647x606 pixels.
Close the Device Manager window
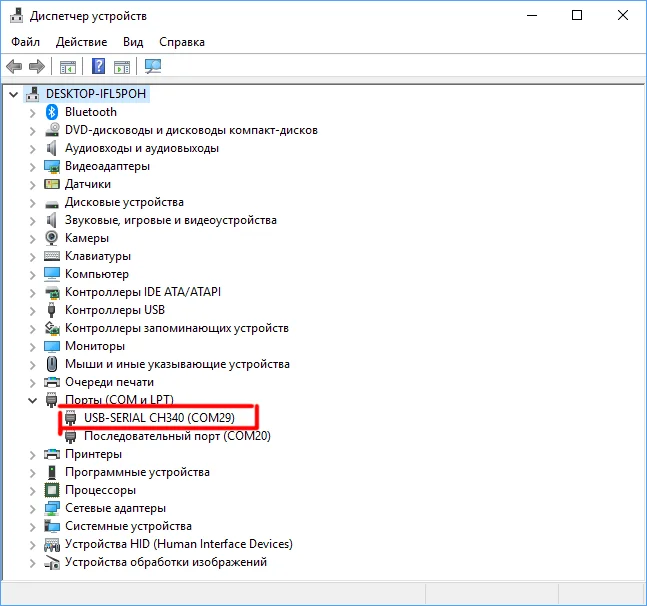coord(623,16)
